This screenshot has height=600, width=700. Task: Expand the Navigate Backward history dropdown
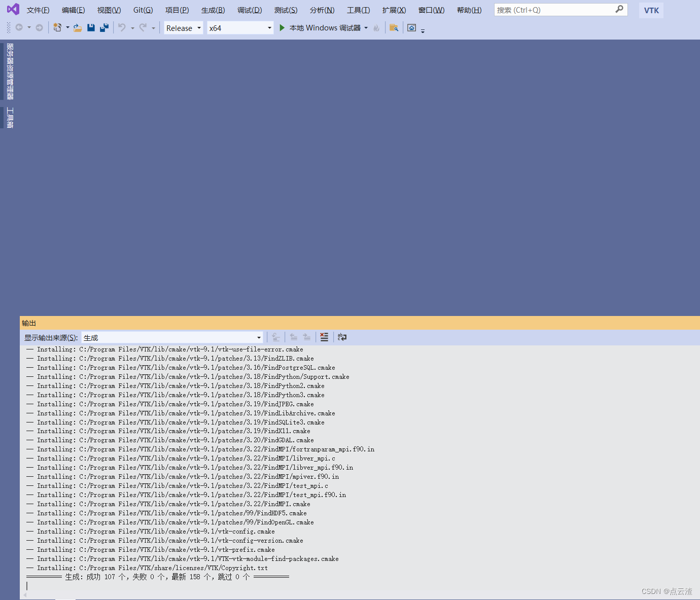pos(29,28)
